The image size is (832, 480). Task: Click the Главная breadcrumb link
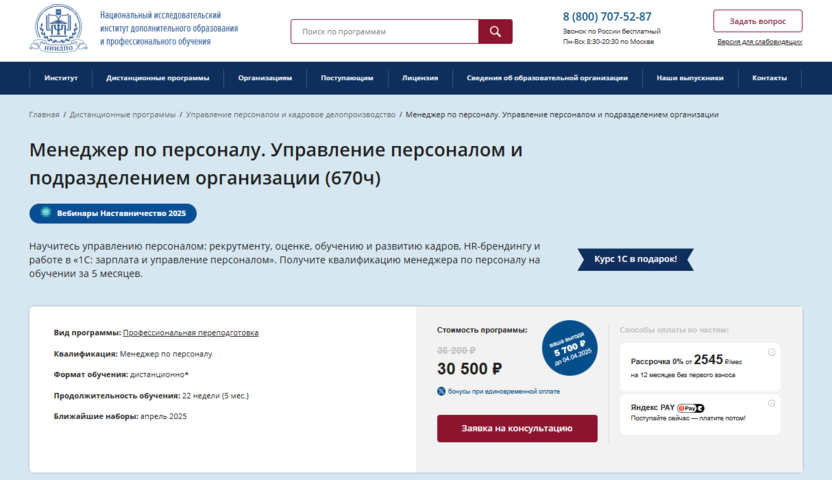[44, 115]
